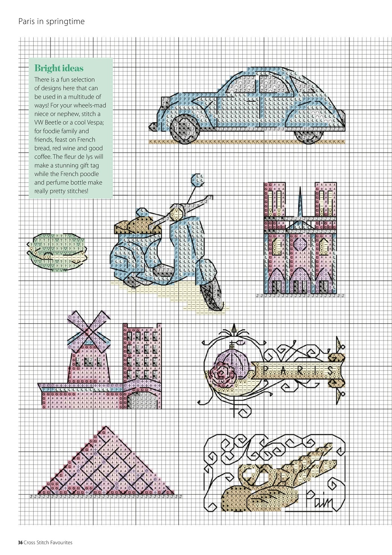Click the 'Paris in springtime' page title
392x555 pixels.
coord(52,21)
